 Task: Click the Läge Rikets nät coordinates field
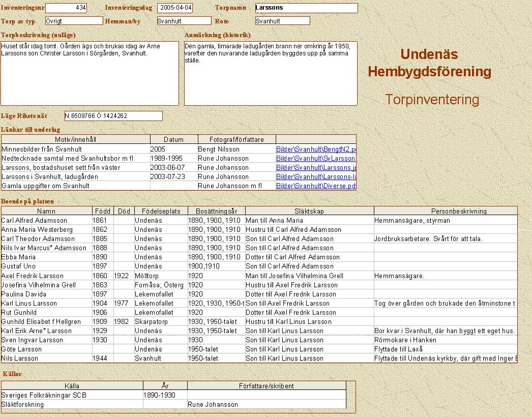(113, 116)
